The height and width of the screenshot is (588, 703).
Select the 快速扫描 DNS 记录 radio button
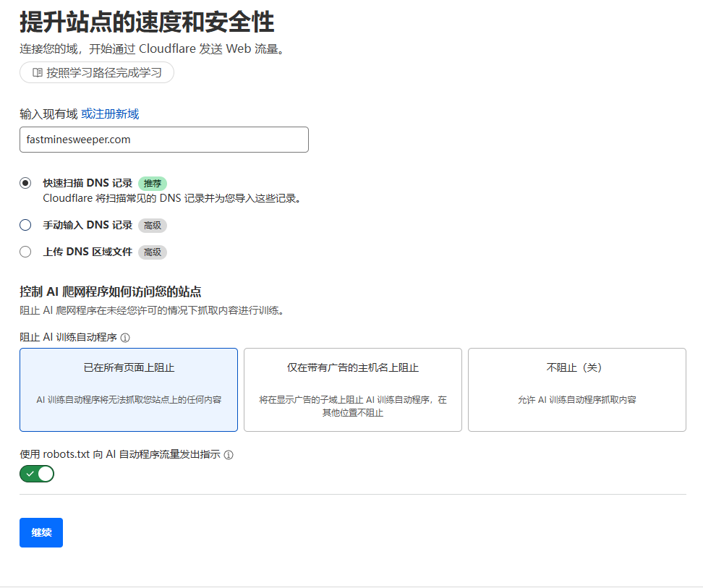coord(25,183)
